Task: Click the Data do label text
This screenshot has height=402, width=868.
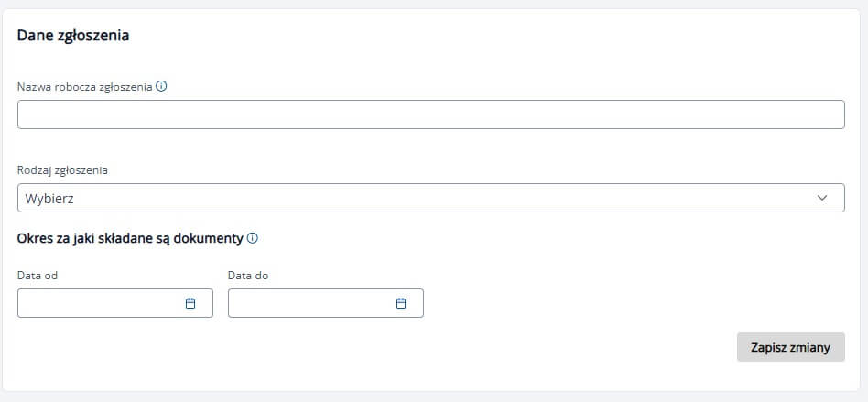Action: click(x=248, y=276)
